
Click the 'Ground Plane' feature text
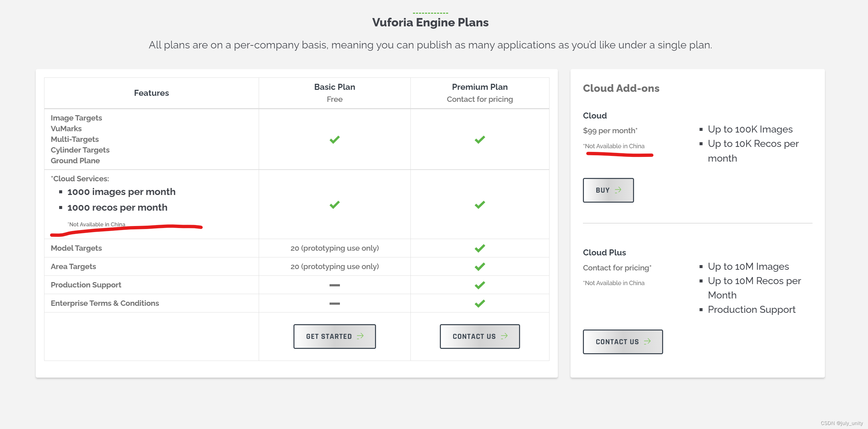[75, 161]
